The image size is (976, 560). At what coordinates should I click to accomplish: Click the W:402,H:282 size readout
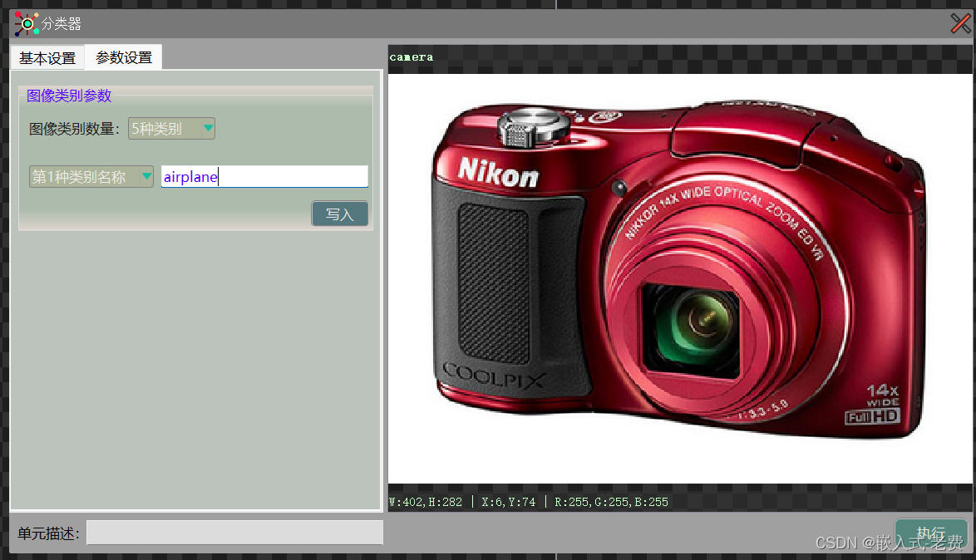coord(426,502)
